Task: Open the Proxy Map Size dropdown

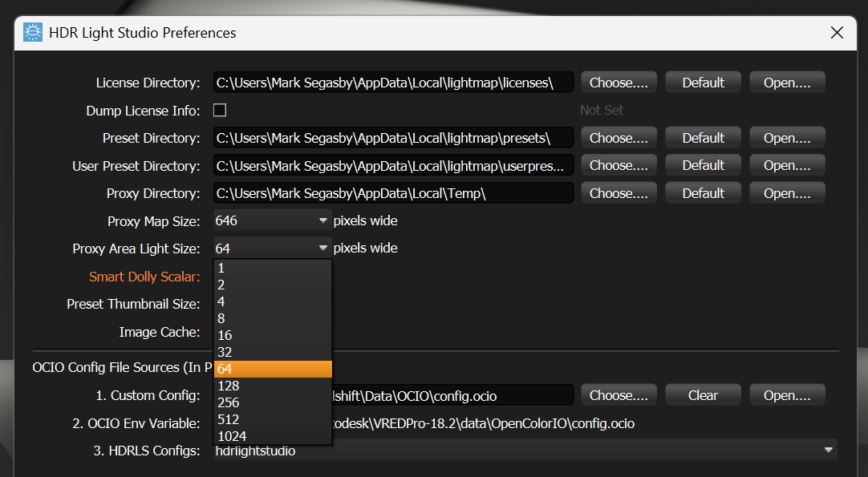Action: 322,220
